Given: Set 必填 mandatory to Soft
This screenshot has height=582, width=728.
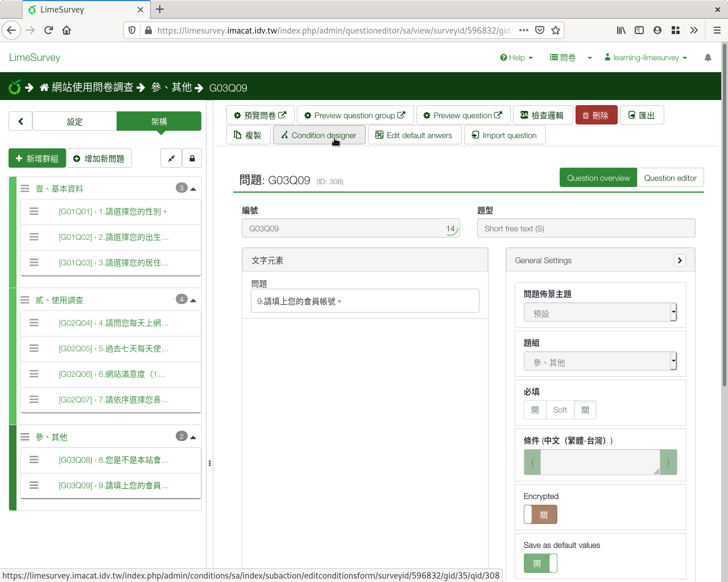Looking at the screenshot, I should pos(560,410).
